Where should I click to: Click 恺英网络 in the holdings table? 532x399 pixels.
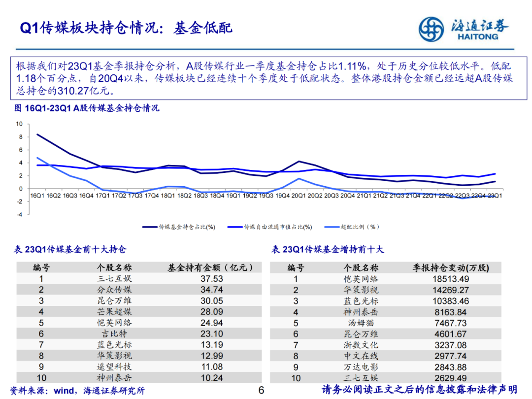point(114,323)
